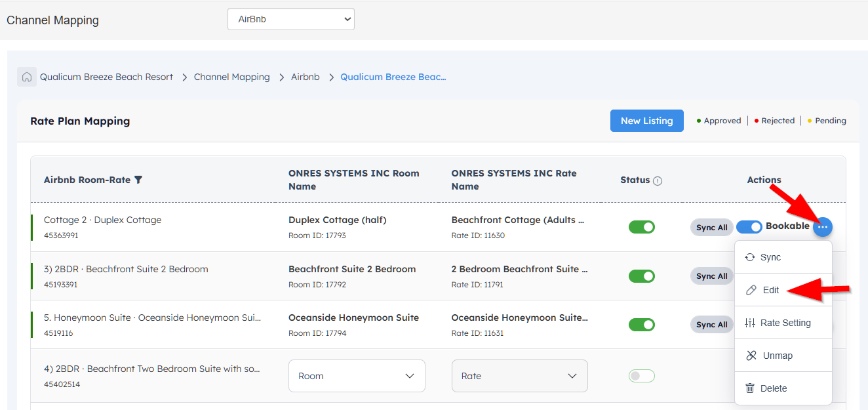Click listing ID 45402514
This screenshot has width=868, height=410.
pyautogui.click(x=62, y=384)
